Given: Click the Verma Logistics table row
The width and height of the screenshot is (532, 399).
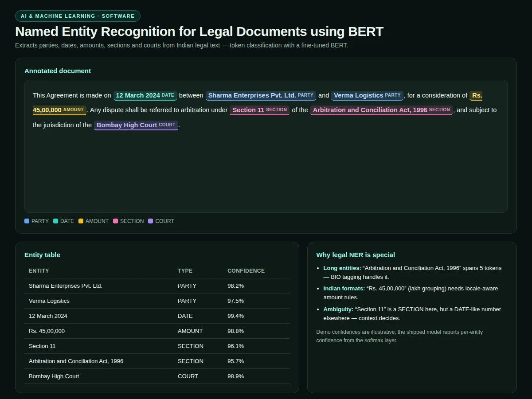Looking at the screenshot, I should click(x=157, y=301).
